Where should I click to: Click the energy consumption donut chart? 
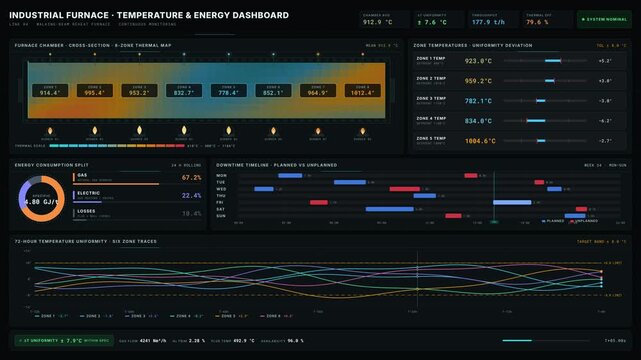(x=41, y=199)
